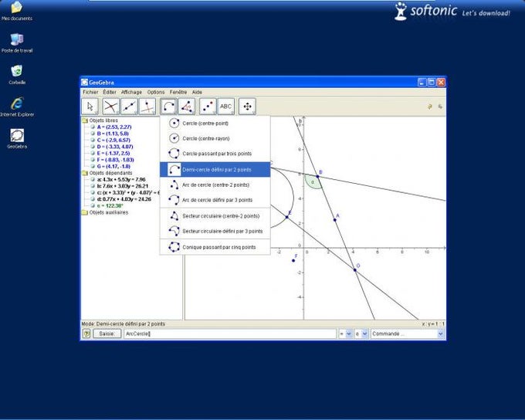Toggle visibility bullet of point A
525x420 pixels.
93,127
